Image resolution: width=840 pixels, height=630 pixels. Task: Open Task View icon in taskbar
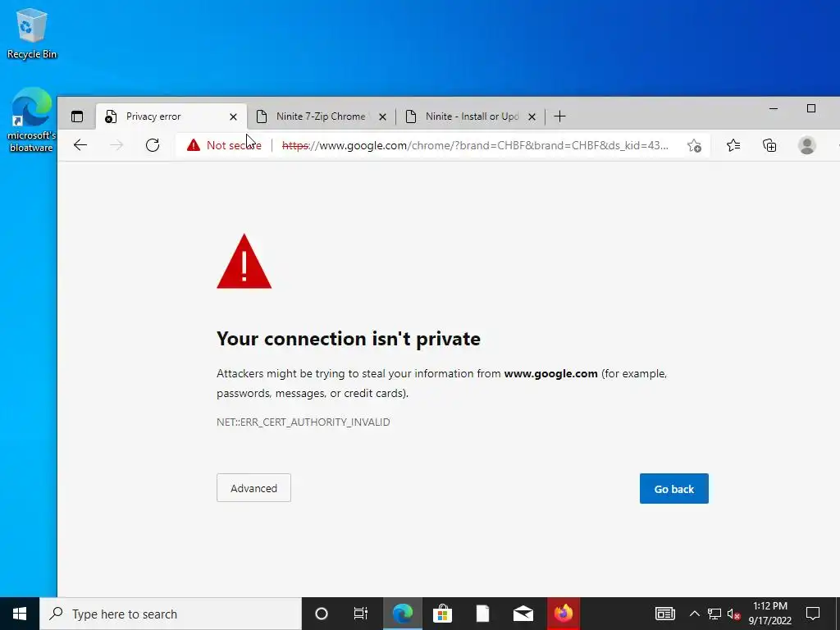pyautogui.click(x=361, y=614)
